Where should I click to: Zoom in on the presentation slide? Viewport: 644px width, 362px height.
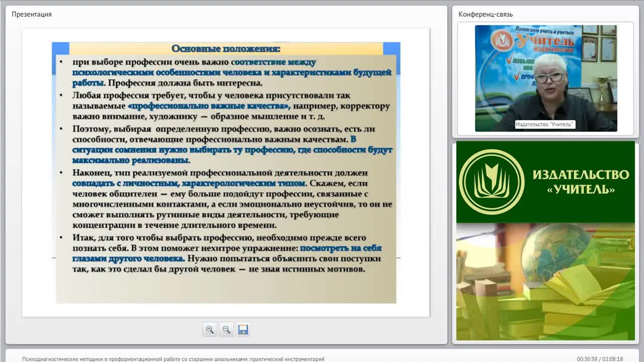[210, 329]
